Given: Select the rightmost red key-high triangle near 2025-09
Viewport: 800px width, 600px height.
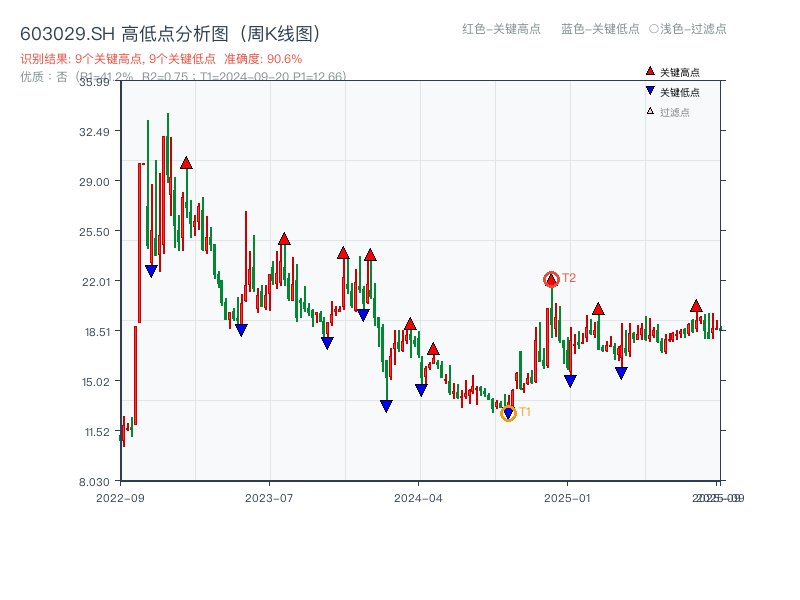Looking at the screenshot, I should click(694, 307).
